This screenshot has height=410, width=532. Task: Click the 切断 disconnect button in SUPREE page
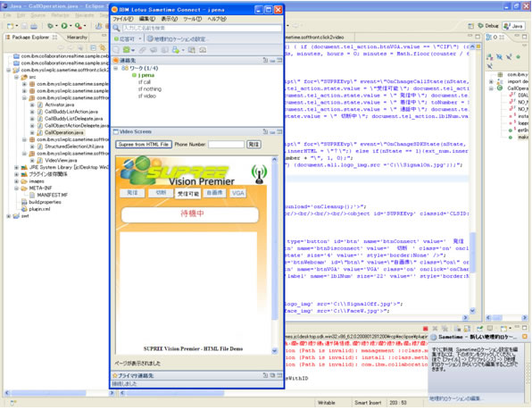coord(161,193)
